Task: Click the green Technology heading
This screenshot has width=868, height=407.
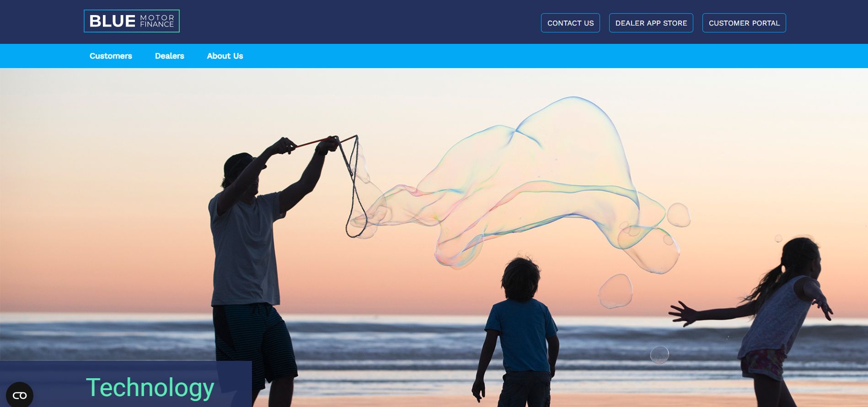Action: (x=150, y=388)
